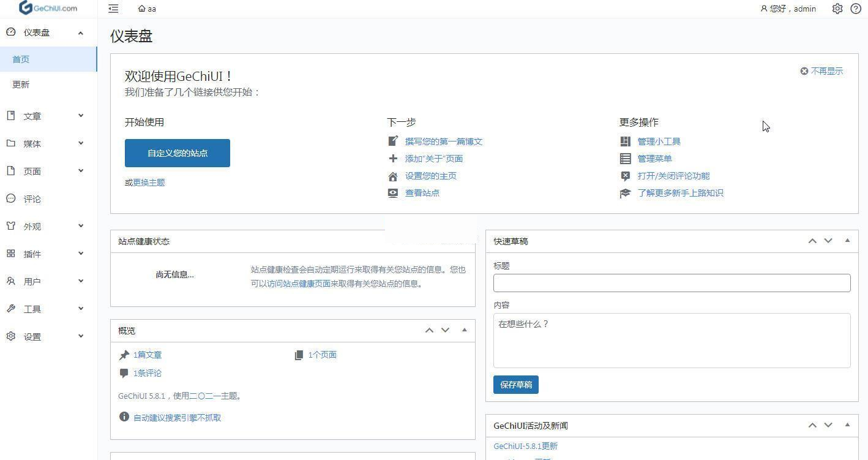Screen dimensions: 868x460
Task: Click the 媒体 folder icon in sidebar
Action: click(x=11, y=143)
